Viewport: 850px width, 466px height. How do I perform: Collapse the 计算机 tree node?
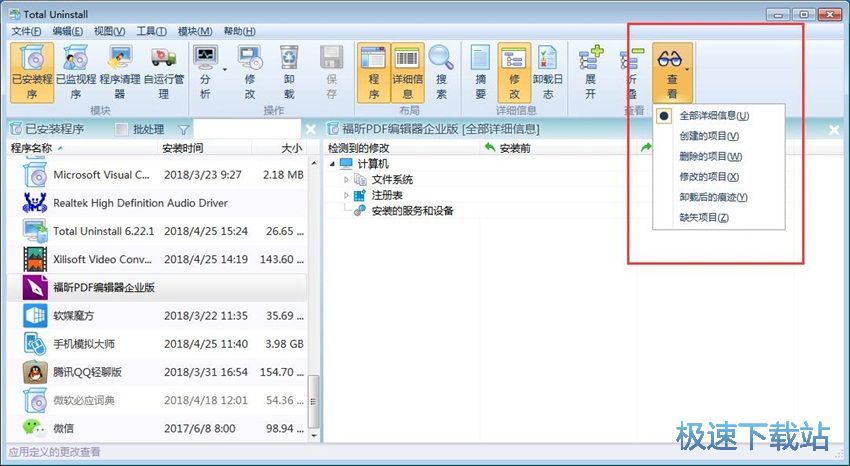click(332, 164)
